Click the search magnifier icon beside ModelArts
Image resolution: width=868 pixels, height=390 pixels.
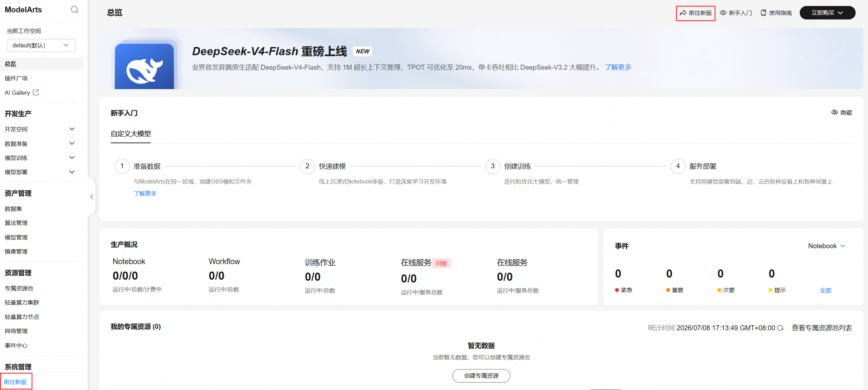[x=75, y=10]
